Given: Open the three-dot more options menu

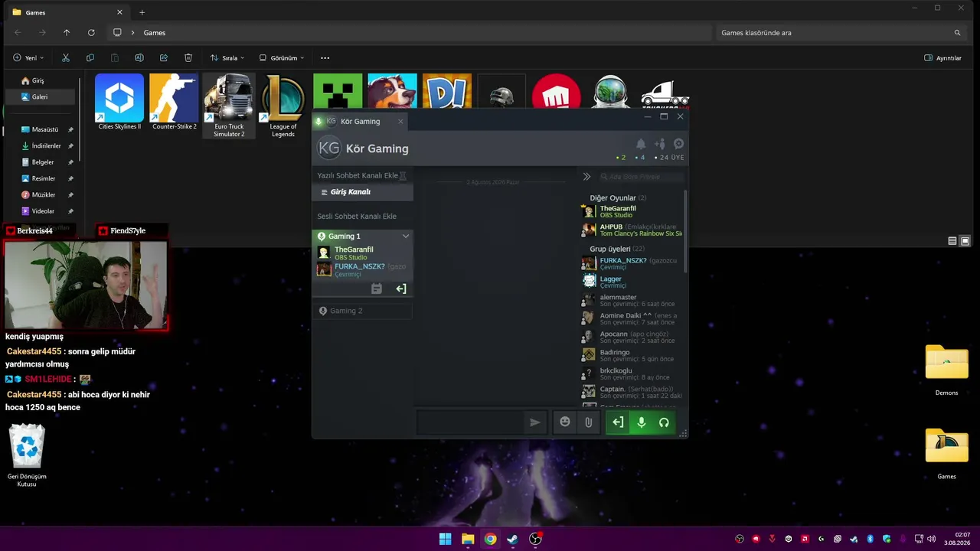Looking at the screenshot, I should tap(325, 57).
